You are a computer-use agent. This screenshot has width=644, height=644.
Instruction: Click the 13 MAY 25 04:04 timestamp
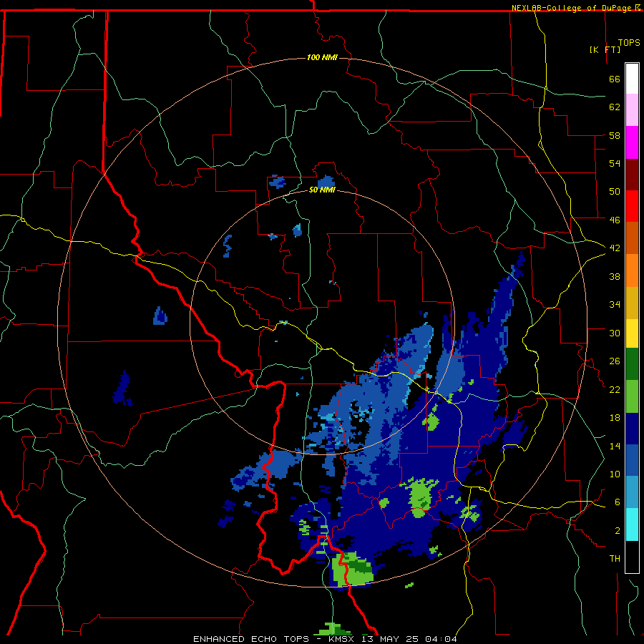coord(409,639)
